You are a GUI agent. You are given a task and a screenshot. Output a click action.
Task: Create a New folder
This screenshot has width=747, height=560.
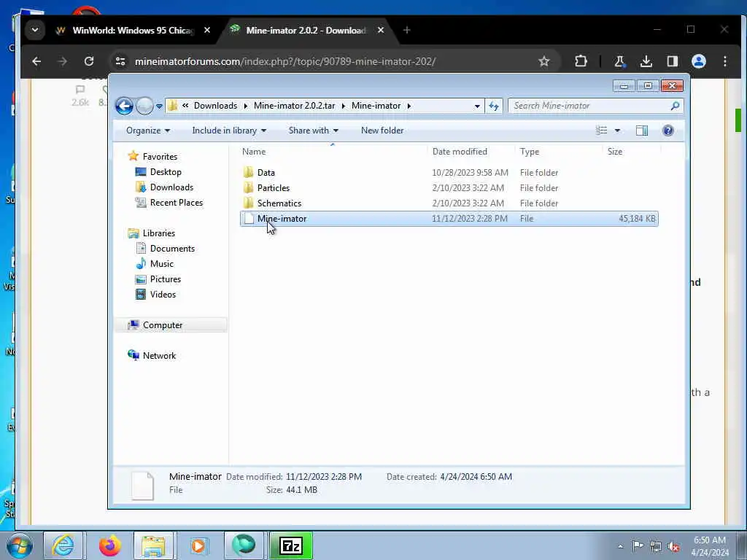pyautogui.click(x=382, y=131)
